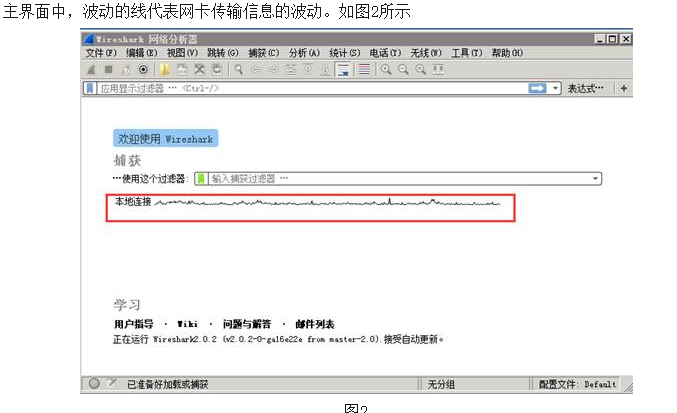The height and width of the screenshot is (413, 677).
Task: Jump to last packet icon
Action: click(x=326, y=69)
